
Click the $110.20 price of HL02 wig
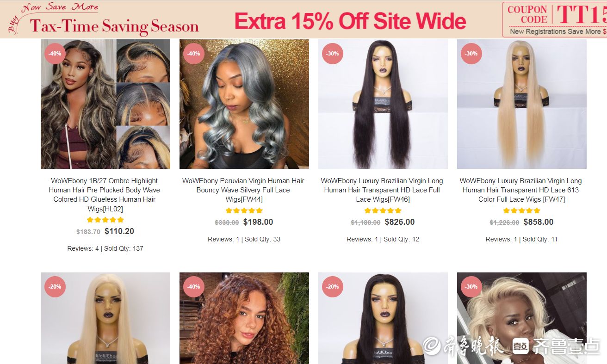(x=119, y=231)
